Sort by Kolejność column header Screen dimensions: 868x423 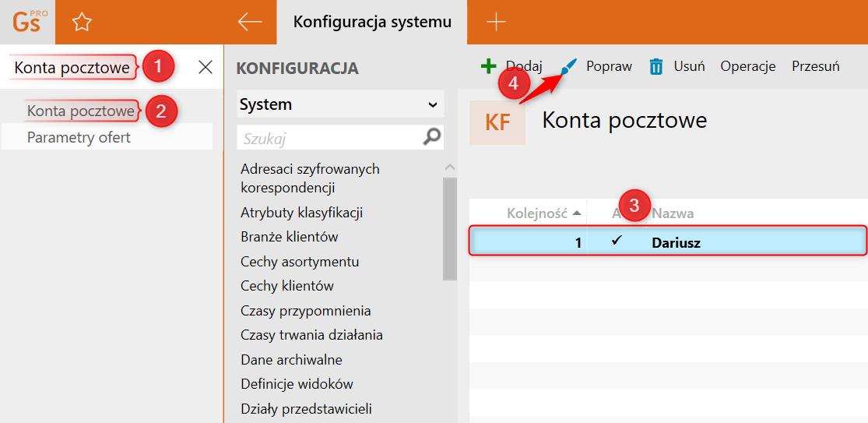pos(538,213)
